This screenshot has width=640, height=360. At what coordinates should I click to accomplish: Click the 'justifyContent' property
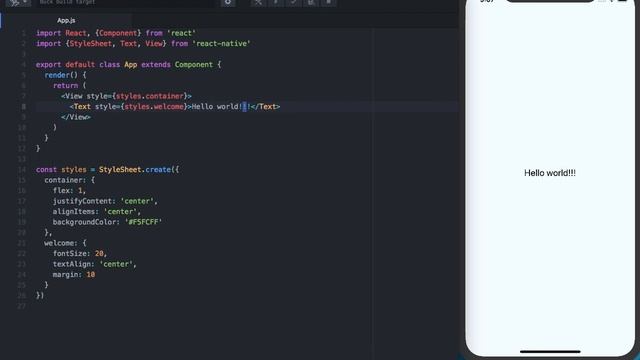(82, 201)
